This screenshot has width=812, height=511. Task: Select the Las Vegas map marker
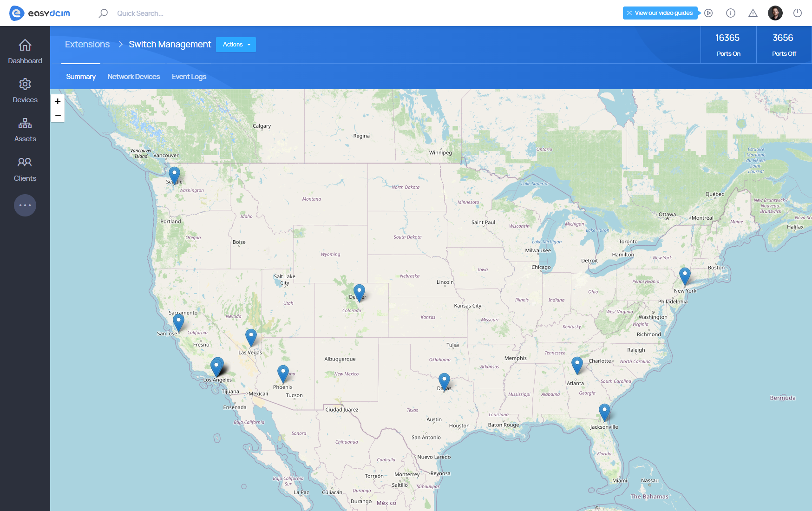[251, 338]
